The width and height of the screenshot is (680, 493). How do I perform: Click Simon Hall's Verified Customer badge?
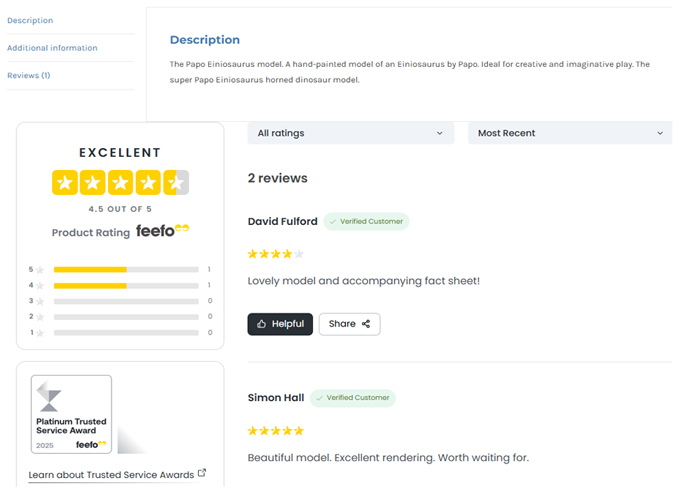click(353, 398)
